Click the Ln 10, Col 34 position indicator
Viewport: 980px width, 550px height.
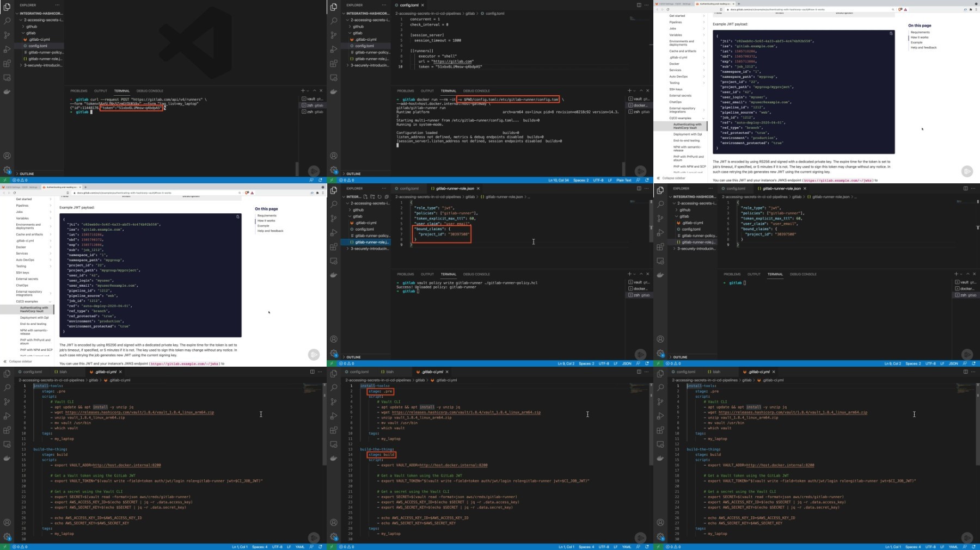(559, 180)
